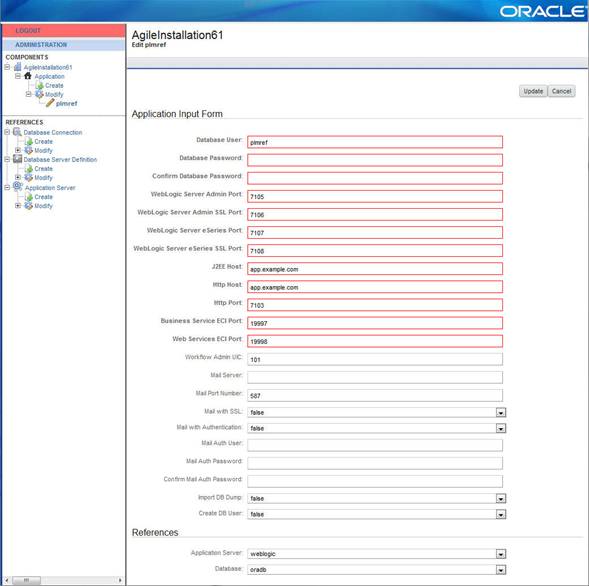Focus the Http Host field
Viewport: 589px width, 586px height.
tap(375, 287)
